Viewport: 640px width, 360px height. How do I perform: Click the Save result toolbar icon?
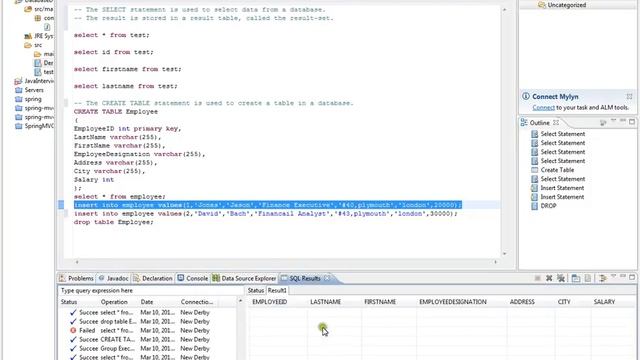point(576,278)
